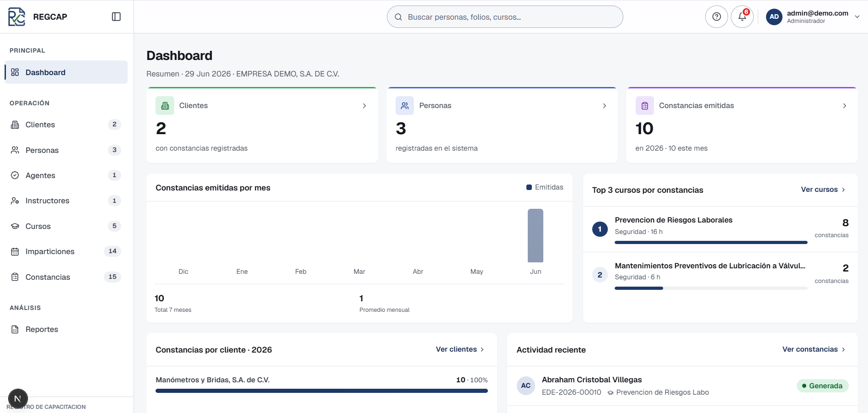868x413 pixels.
Task: Click the Dashboard grid icon in sidebar
Action: [x=15, y=72]
